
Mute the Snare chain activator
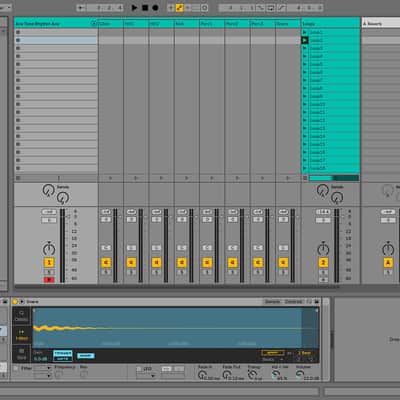283,263
